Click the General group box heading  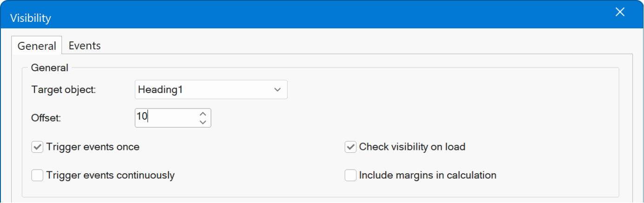(49, 68)
